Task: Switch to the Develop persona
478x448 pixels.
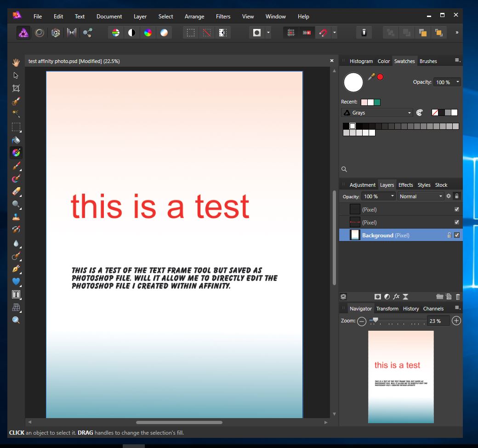Action: click(56, 33)
